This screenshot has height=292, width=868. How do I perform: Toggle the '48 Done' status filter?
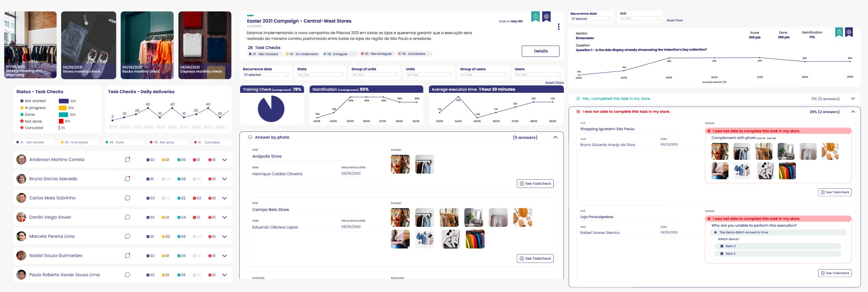[x=123, y=142]
